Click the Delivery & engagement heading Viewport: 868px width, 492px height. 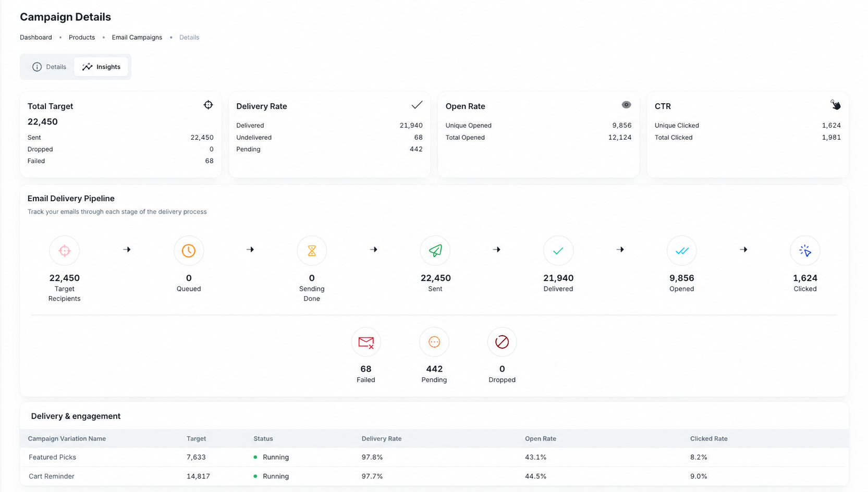point(76,416)
